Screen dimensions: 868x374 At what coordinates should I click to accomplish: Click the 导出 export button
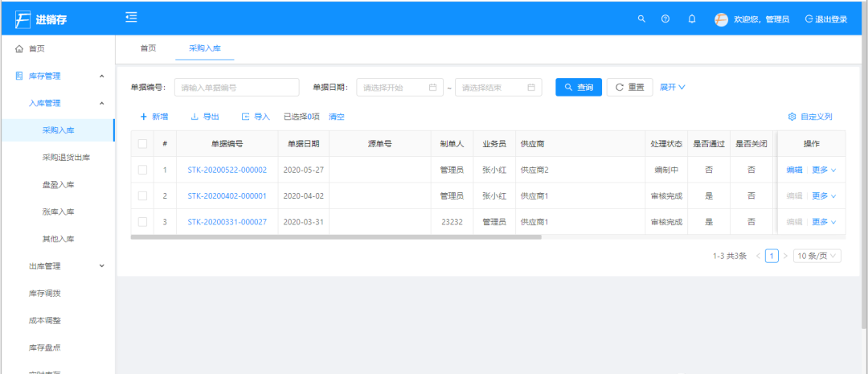click(x=204, y=117)
